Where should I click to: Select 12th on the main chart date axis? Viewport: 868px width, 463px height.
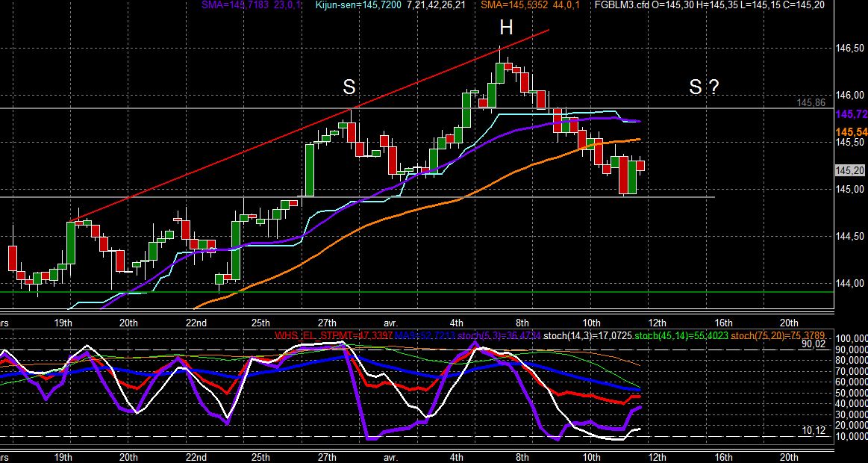click(x=657, y=323)
